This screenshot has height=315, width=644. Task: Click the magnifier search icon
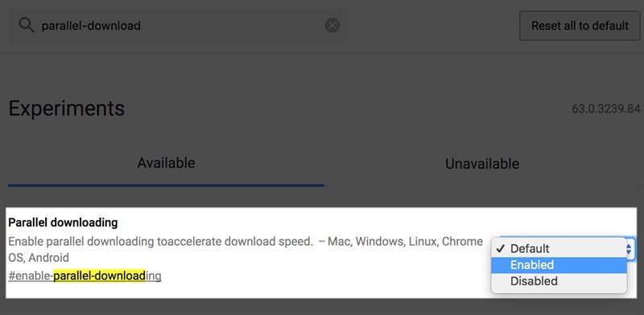click(27, 26)
